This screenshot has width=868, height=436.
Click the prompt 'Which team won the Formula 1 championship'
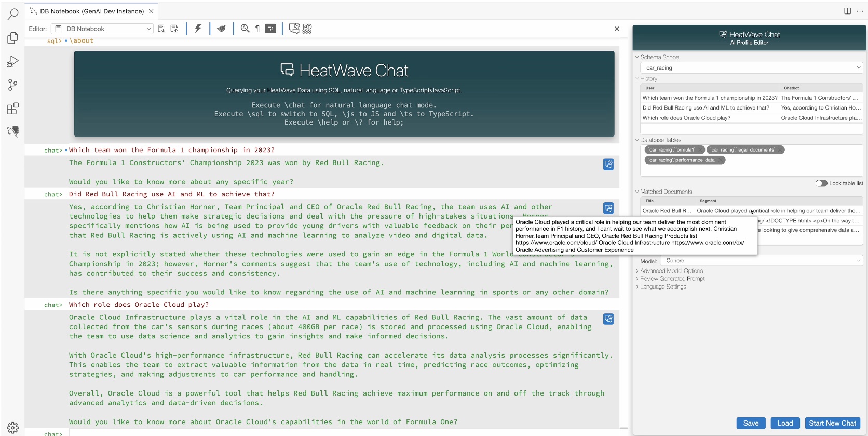tap(172, 150)
